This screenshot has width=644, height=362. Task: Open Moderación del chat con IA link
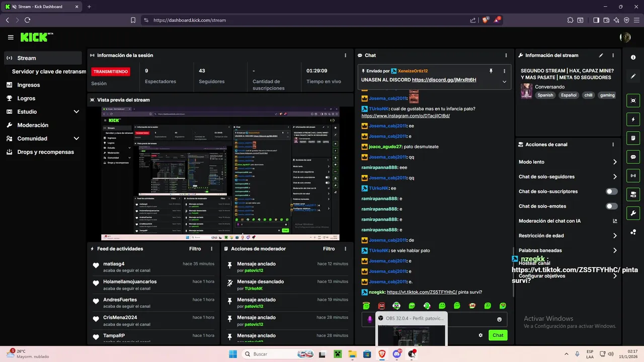pos(615,221)
